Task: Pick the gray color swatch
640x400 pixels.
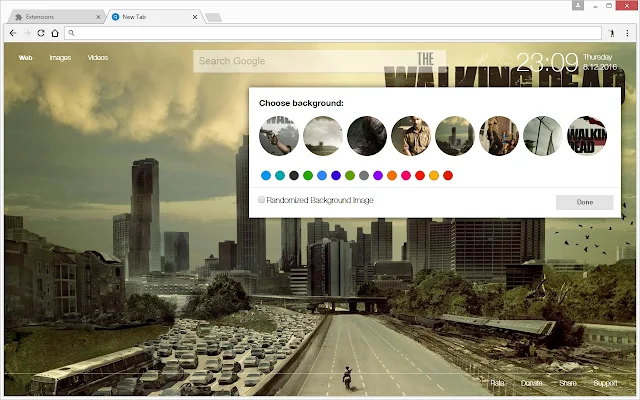Action: pyautogui.click(x=364, y=176)
